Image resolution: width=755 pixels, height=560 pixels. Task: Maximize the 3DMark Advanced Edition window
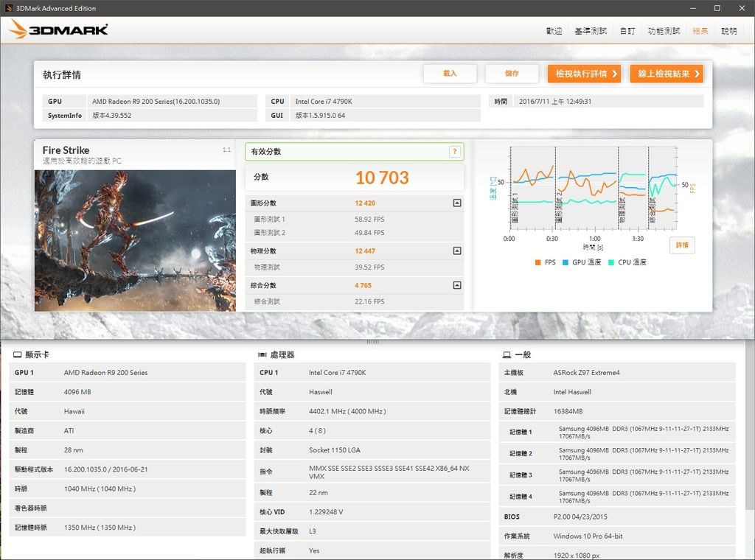717,8
